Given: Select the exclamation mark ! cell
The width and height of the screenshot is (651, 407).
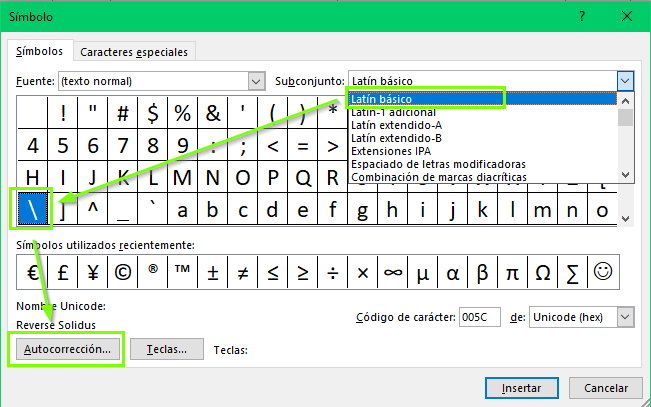Looking at the screenshot, I should 63,113.
